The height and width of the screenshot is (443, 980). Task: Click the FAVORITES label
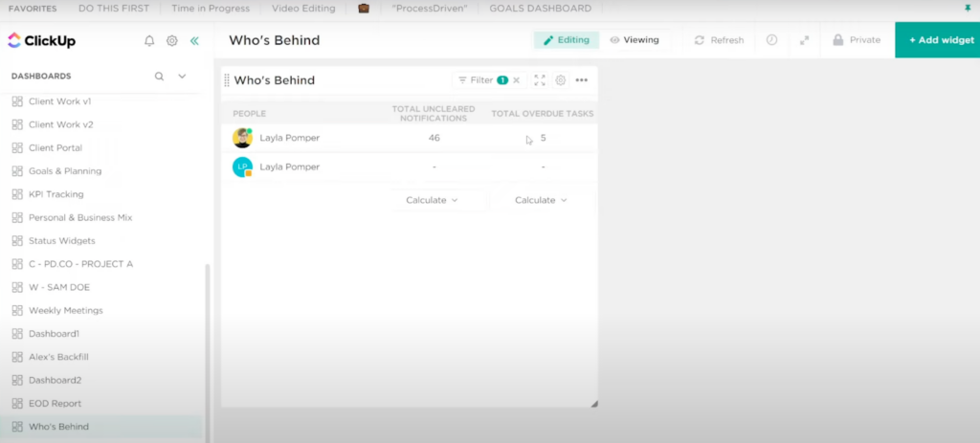[33, 8]
